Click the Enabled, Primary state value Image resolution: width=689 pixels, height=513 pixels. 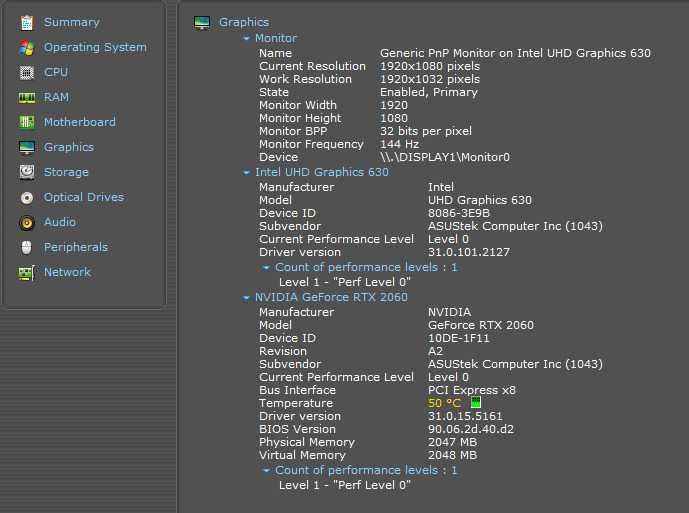pyautogui.click(x=429, y=92)
